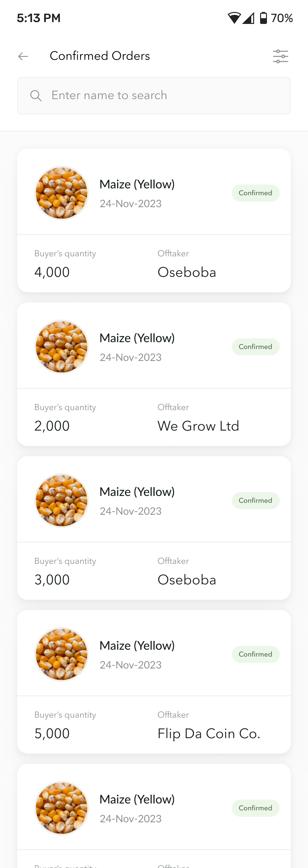
Task: Tap the back arrow icon
Action: coord(23,56)
